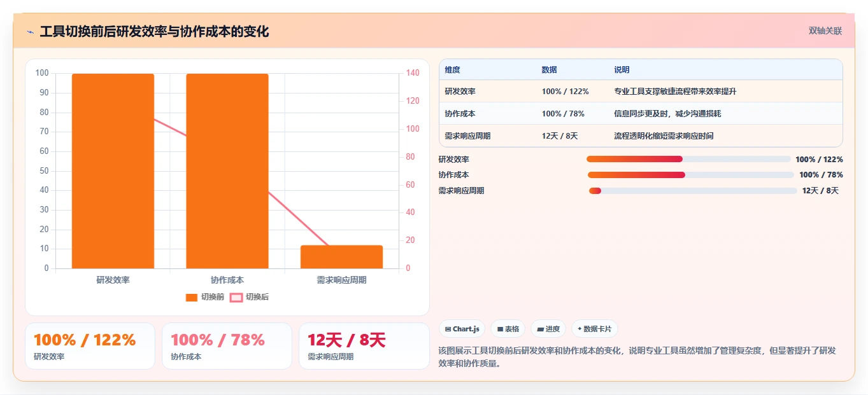868x395 pixels.
Task: Toggle the 切换后 legend swatch
Action: (236, 297)
